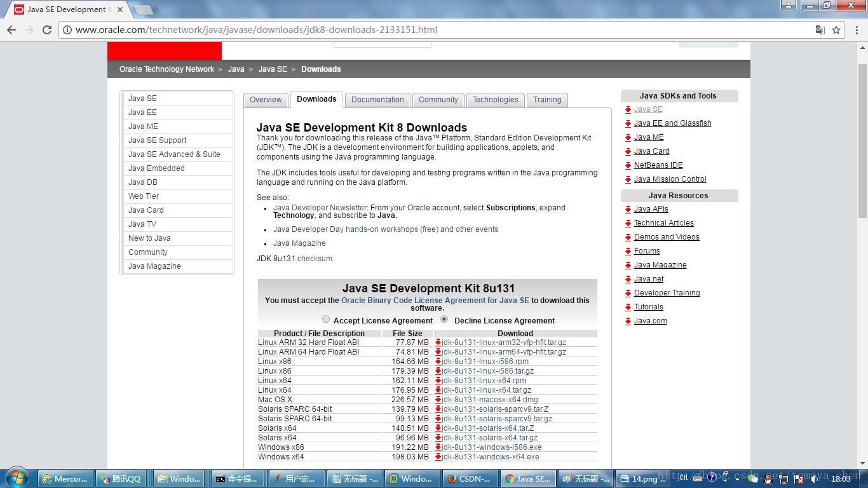Click Developer Training link
This screenshot has width=868, height=488.
click(x=667, y=293)
